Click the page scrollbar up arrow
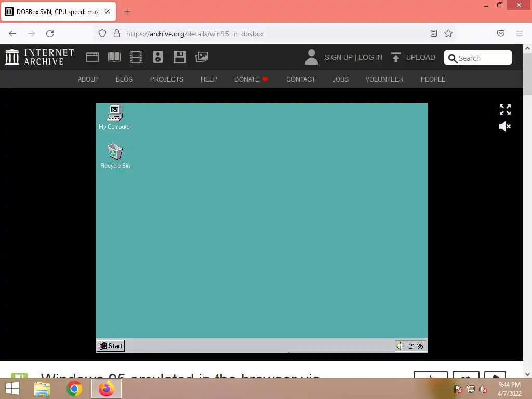Viewport: 532px width, 399px height. (x=528, y=48)
